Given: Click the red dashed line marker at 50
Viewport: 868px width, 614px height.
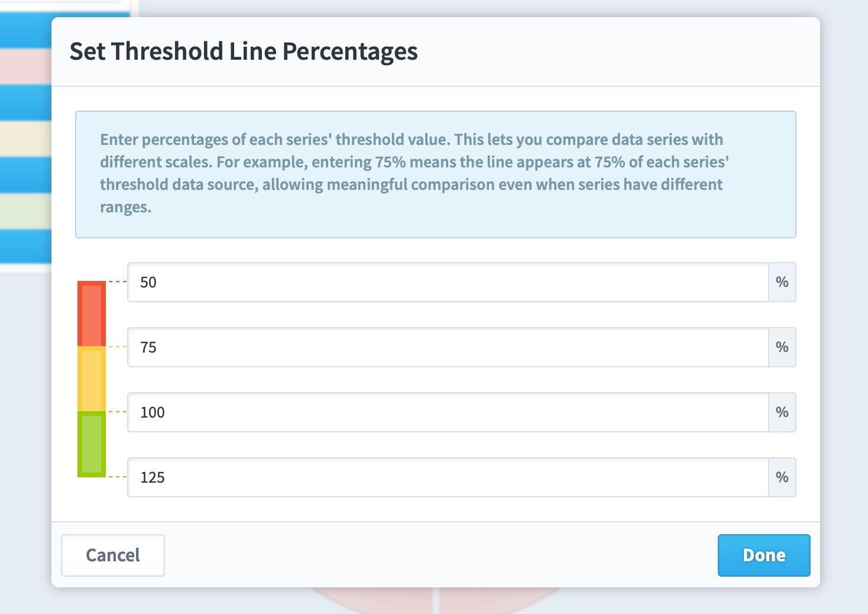Looking at the screenshot, I should 117,282.
